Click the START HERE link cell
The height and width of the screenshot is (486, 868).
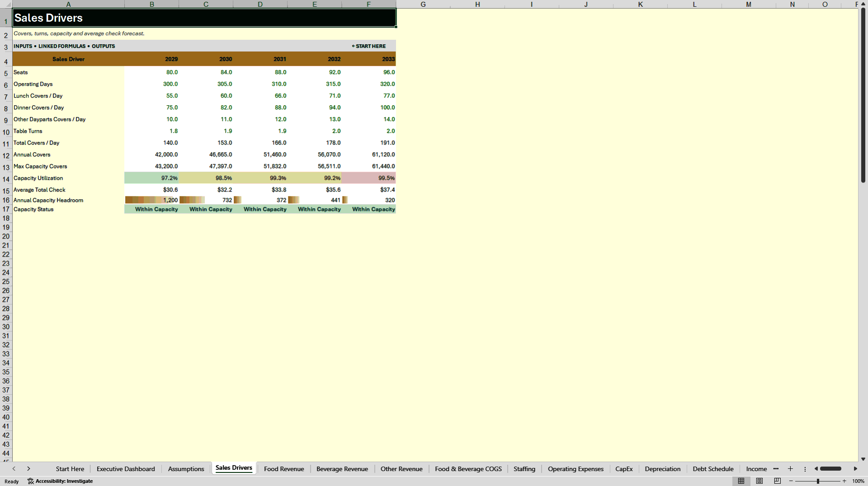pyautogui.click(x=369, y=46)
